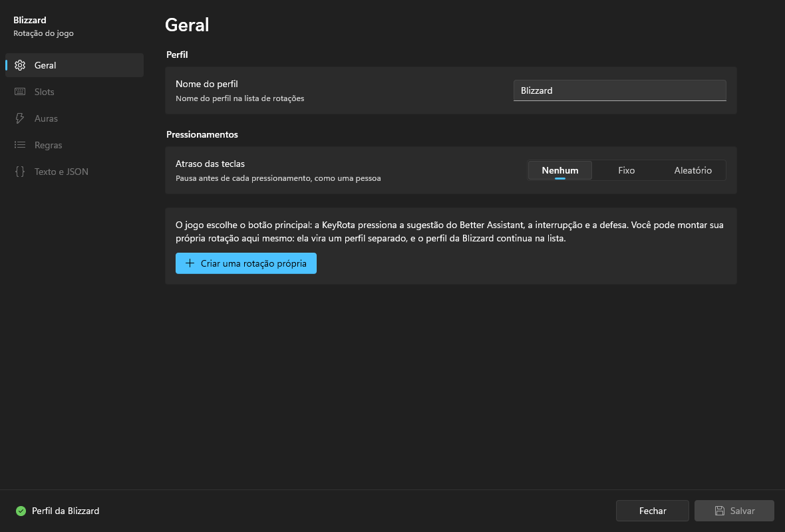The image size is (785, 532).
Task: Click Criar uma rotação própria button
Action: 246,263
